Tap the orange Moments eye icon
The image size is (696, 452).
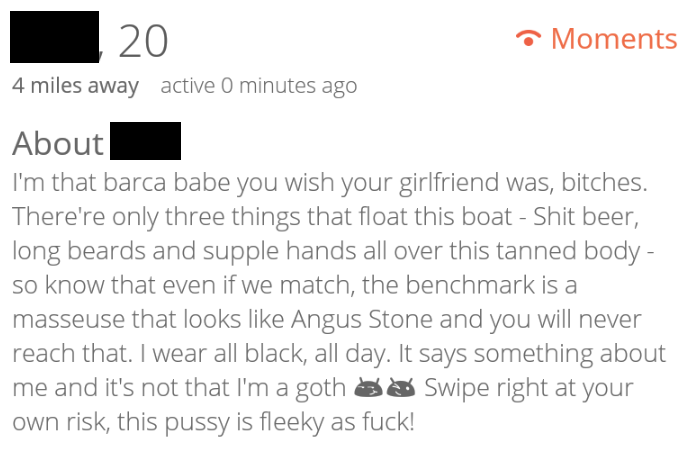point(528,38)
